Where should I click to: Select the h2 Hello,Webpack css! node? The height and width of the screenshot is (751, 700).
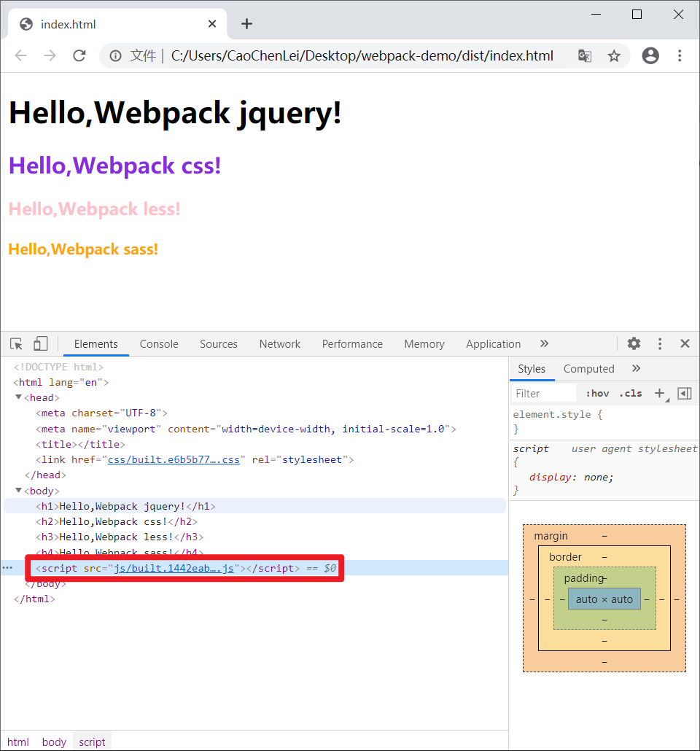coord(117,521)
